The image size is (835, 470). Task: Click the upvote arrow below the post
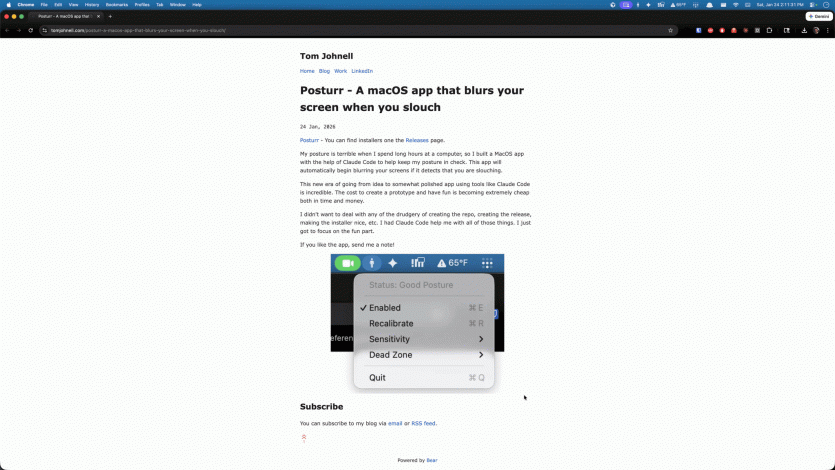[304, 437]
